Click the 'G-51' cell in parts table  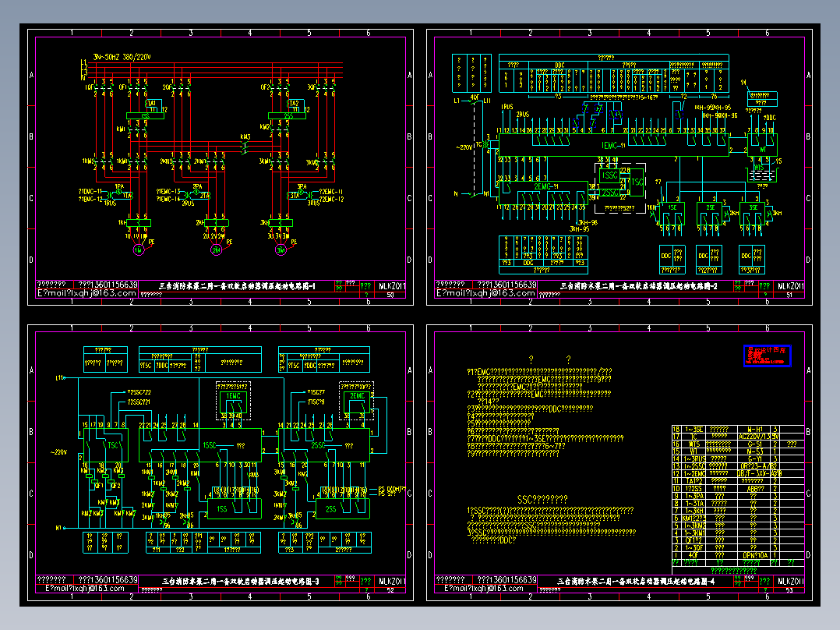754,444
